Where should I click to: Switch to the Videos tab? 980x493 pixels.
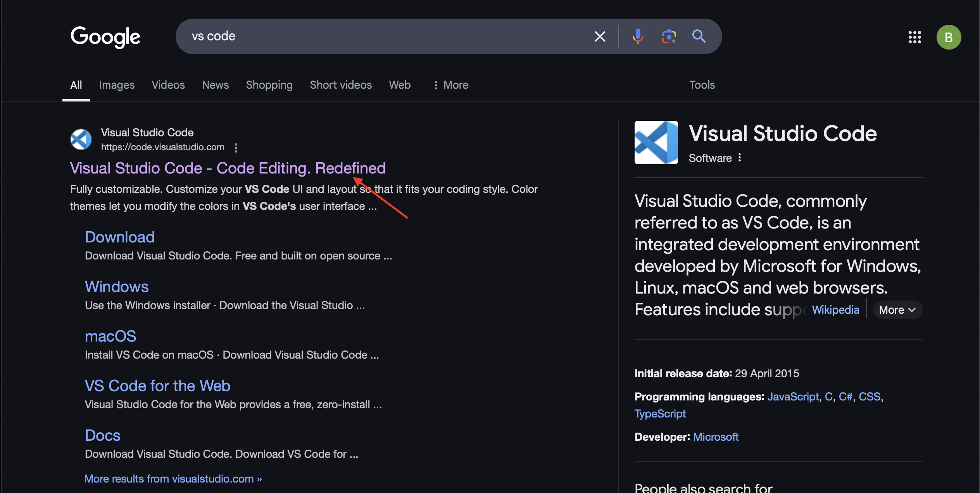click(168, 85)
